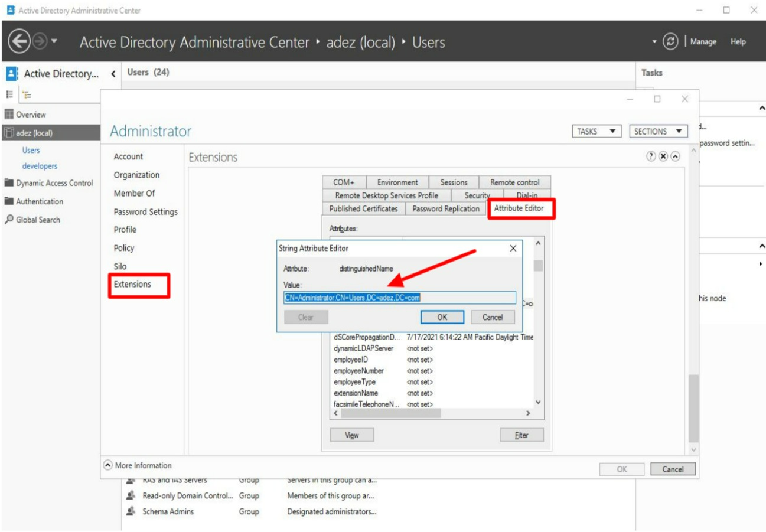Collapse the Extensions section

click(x=675, y=156)
